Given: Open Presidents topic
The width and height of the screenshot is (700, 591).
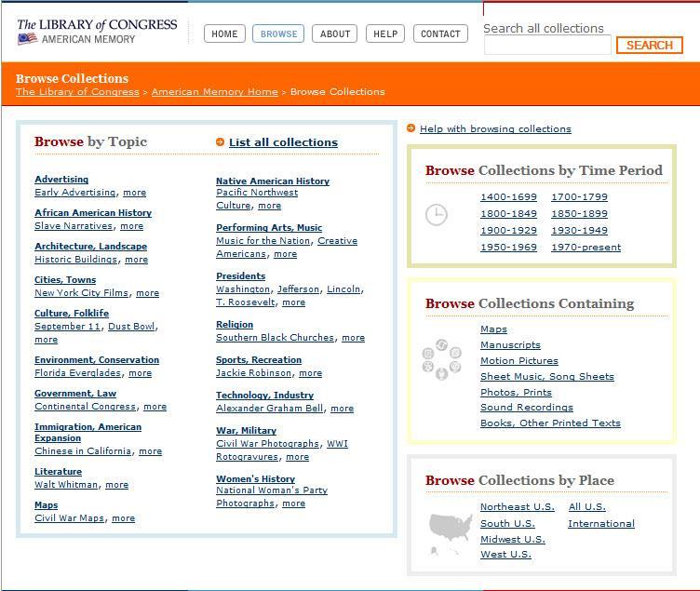Looking at the screenshot, I should click(x=240, y=275).
